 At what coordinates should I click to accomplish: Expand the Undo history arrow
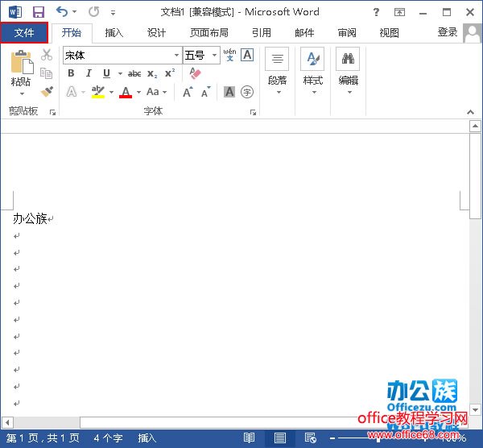74,12
